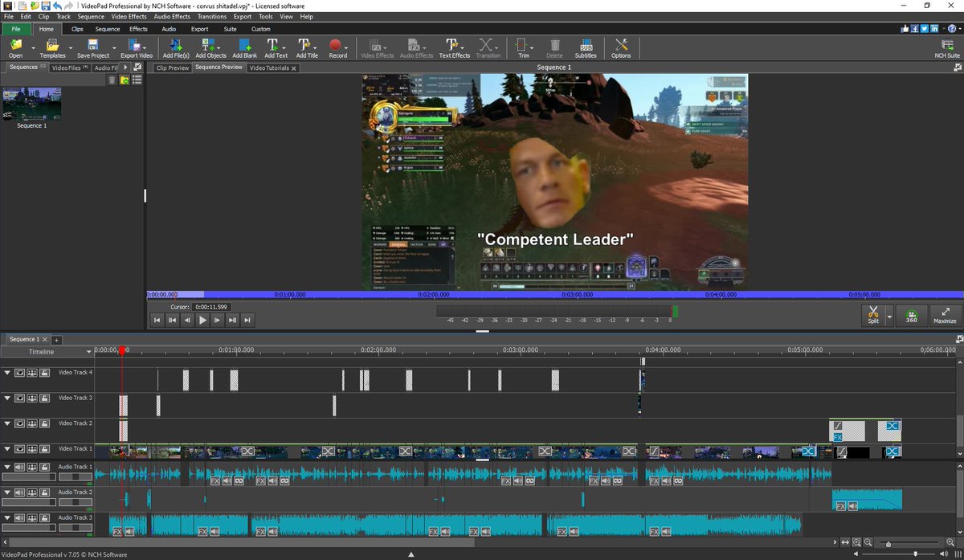Collapse Audio Track 3 with its triangle
Image resolution: width=964 pixels, height=560 pixels.
7,518
